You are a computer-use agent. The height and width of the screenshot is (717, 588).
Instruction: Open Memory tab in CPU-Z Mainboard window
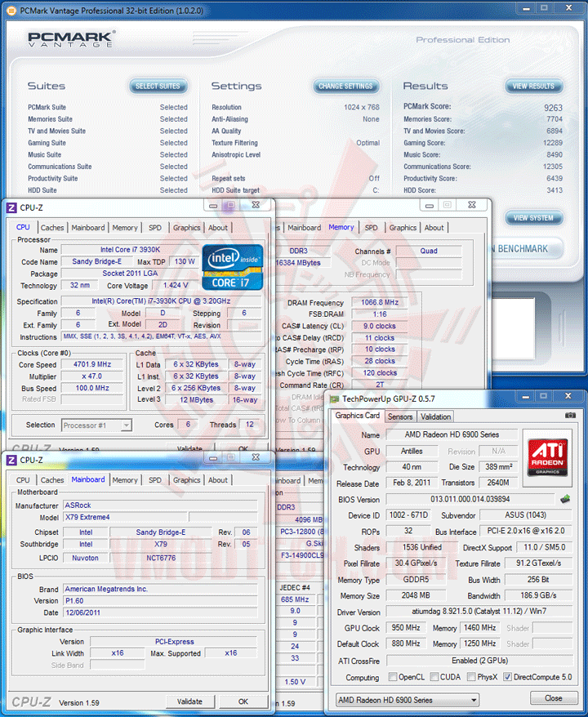click(125, 479)
